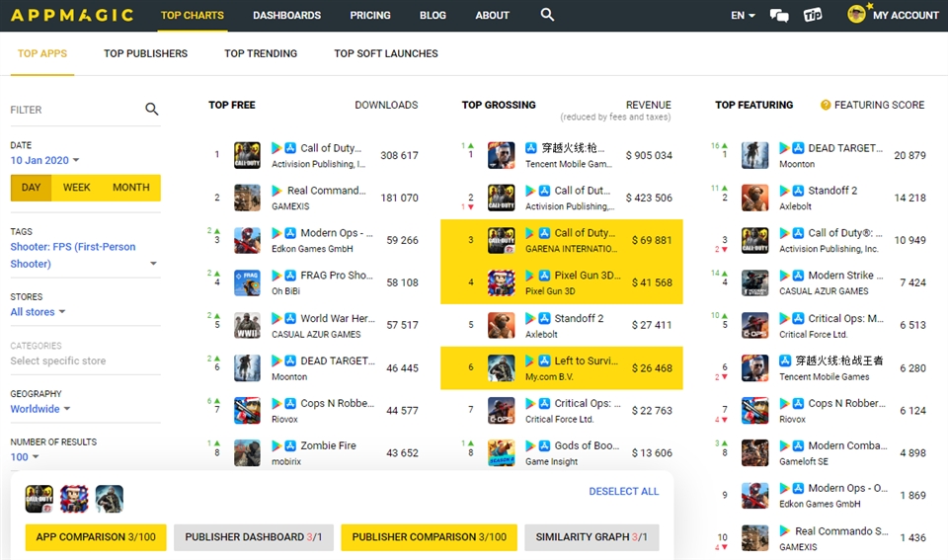Open the 10 Jan 2020 date picker
This screenshot has width=948, height=560.
tap(45, 160)
